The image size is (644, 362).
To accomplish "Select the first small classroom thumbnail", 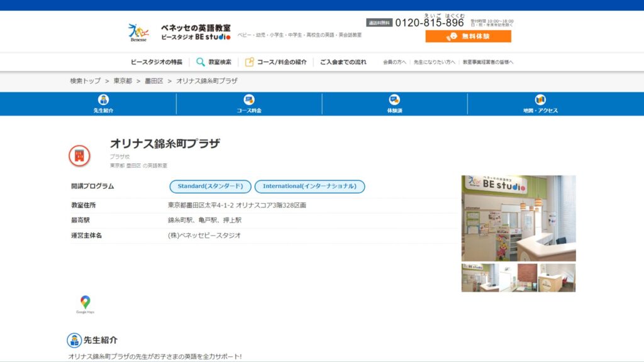I will click(480, 278).
